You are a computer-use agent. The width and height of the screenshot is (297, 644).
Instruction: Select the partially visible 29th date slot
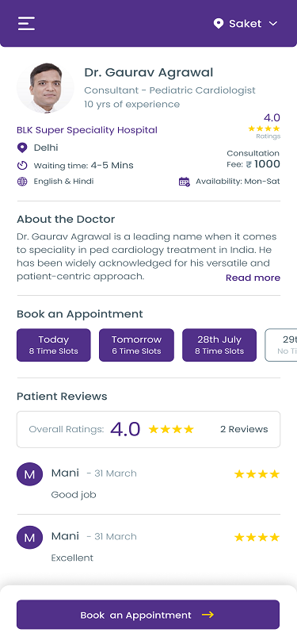pyautogui.click(x=281, y=345)
